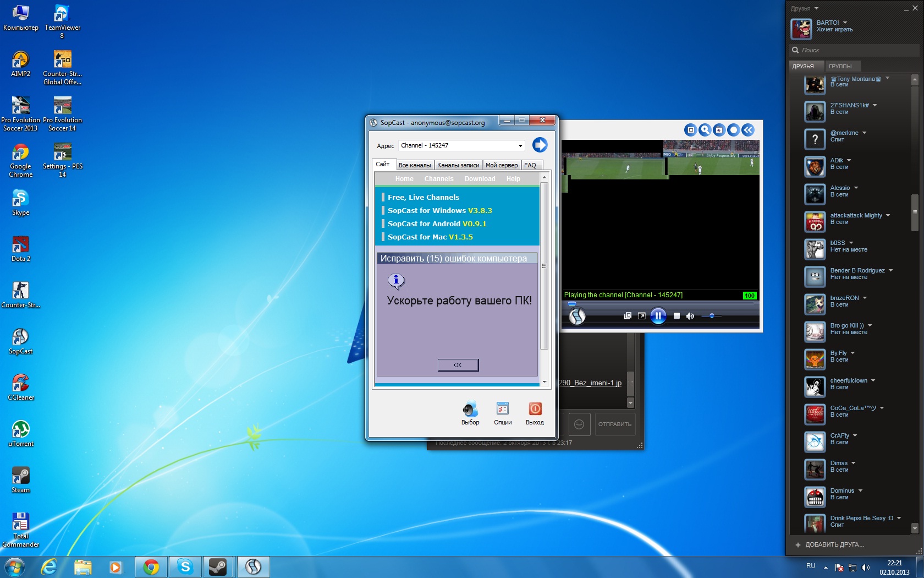The width and height of the screenshot is (924, 578).
Task: Click the attackattack Mighty avatar
Action: click(815, 221)
